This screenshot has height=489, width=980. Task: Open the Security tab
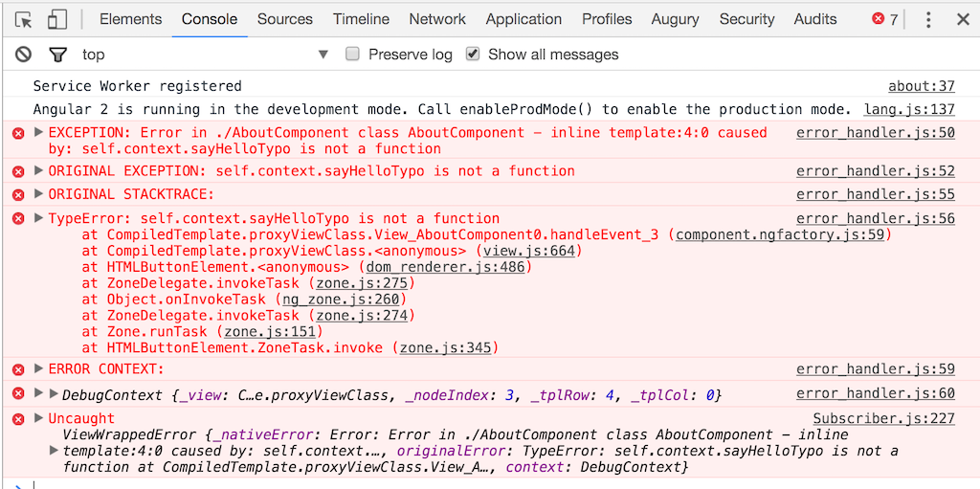(x=746, y=19)
